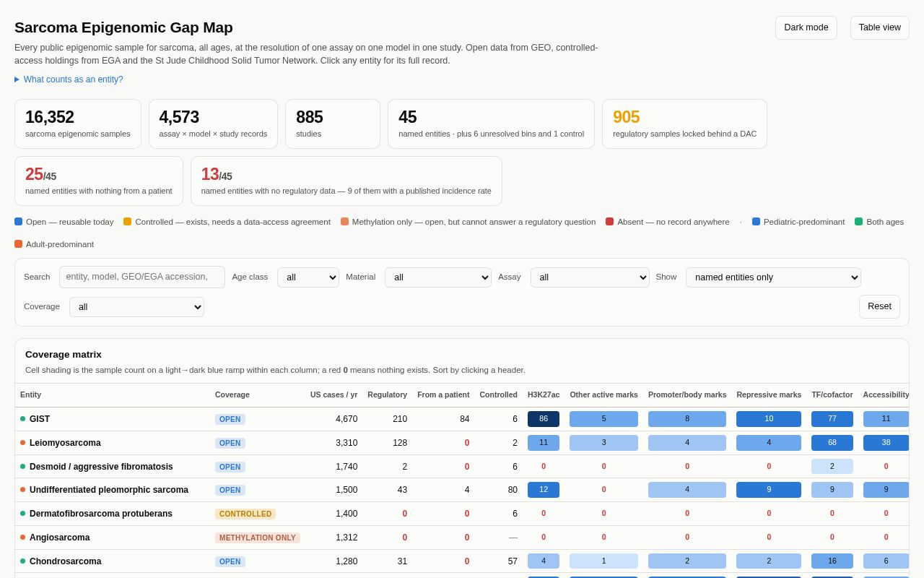Click the METHYLATION ONLY badge for Angiosarcoma

point(258,538)
